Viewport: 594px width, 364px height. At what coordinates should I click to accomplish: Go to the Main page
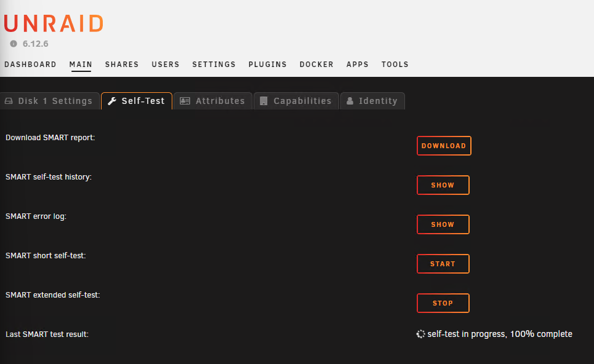coord(81,65)
